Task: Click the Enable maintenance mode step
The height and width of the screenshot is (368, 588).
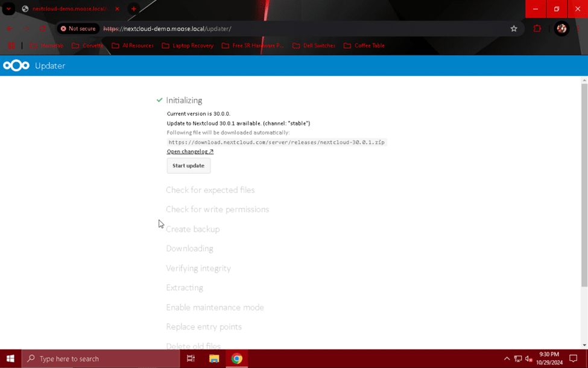Action: 215,307
